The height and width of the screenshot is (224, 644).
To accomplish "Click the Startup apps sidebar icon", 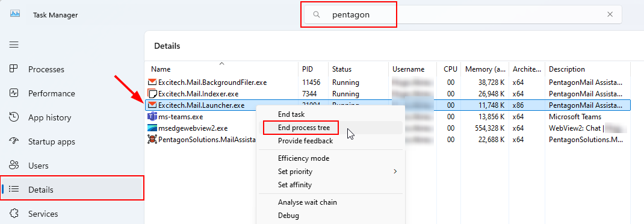I will [14, 141].
